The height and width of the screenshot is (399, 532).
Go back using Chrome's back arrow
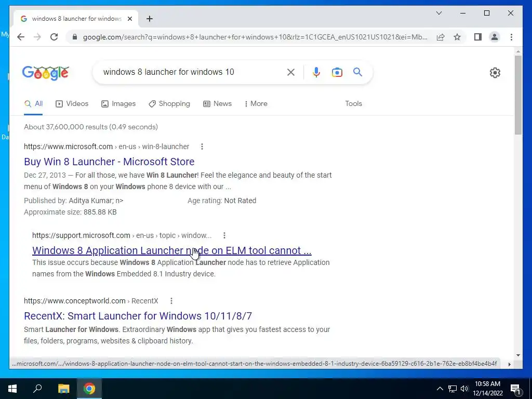click(x=21, y=37)
